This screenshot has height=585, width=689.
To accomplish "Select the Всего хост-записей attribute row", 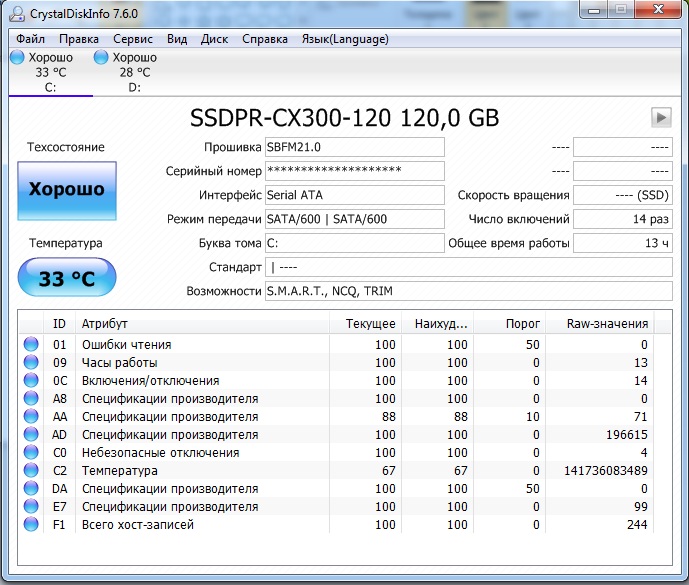I will (x=336, y=524).
